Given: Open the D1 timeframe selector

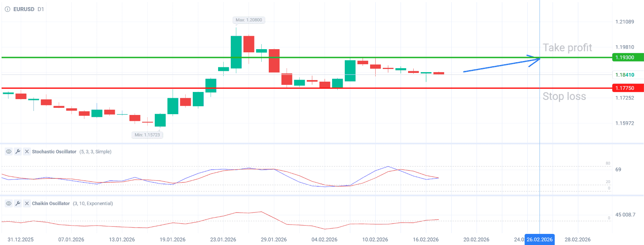Looking at the screenshot, I should click(x=41, y=9).
